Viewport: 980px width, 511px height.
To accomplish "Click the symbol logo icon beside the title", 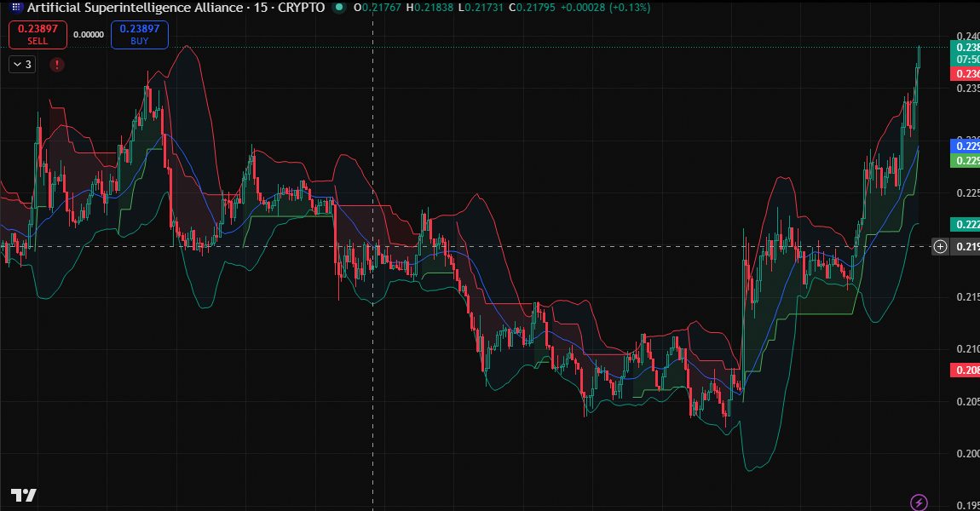I will [16, 8].
